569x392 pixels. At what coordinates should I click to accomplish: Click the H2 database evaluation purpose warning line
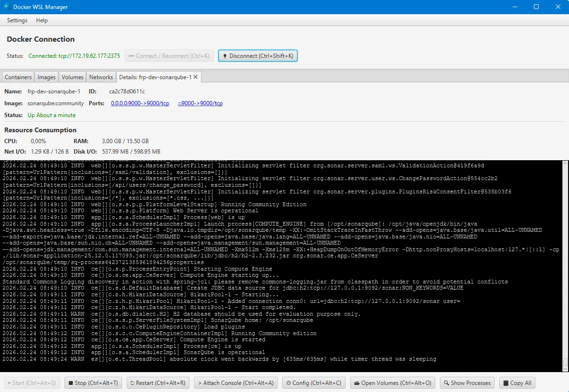[181, 314]
